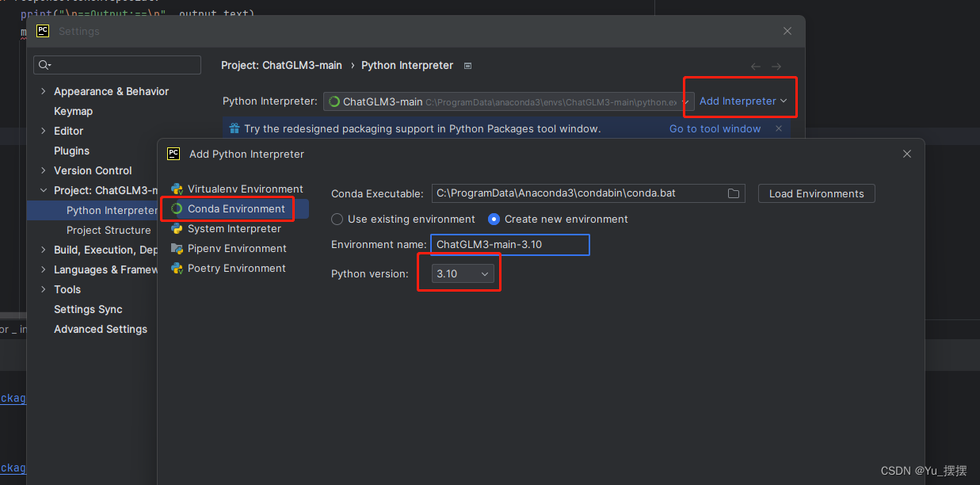Click the Poetry Environment python icon

177,268
